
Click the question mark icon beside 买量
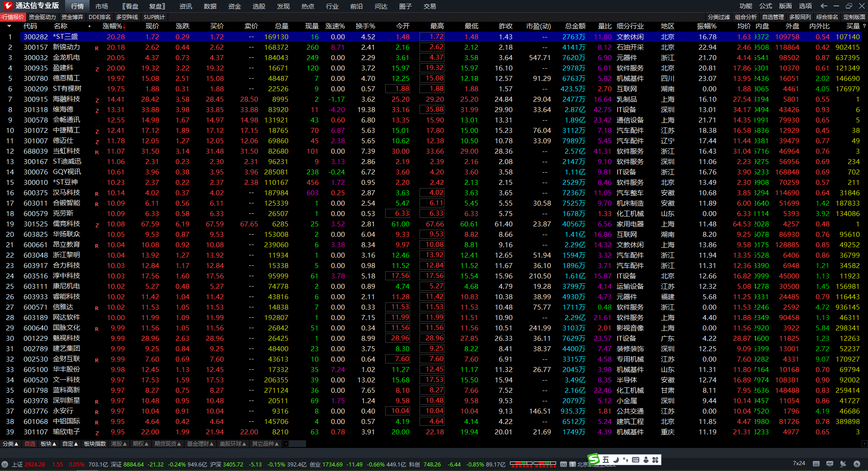(864, 26)
